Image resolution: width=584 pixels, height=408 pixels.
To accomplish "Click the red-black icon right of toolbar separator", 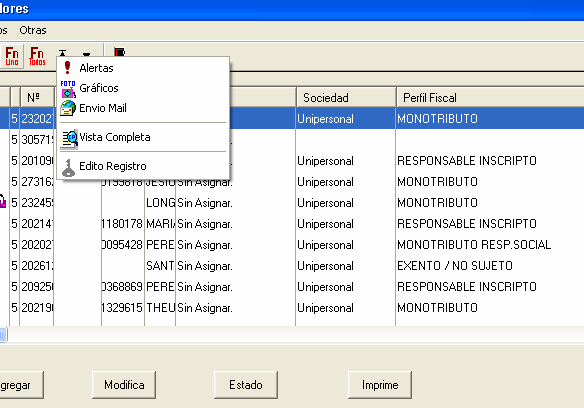I will click(120, 52).
